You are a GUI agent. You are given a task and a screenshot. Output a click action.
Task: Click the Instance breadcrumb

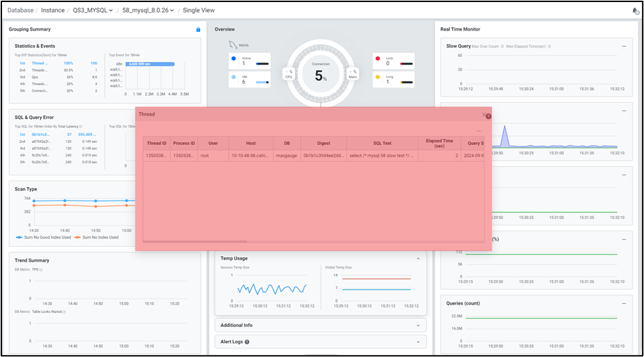[53, 11]
